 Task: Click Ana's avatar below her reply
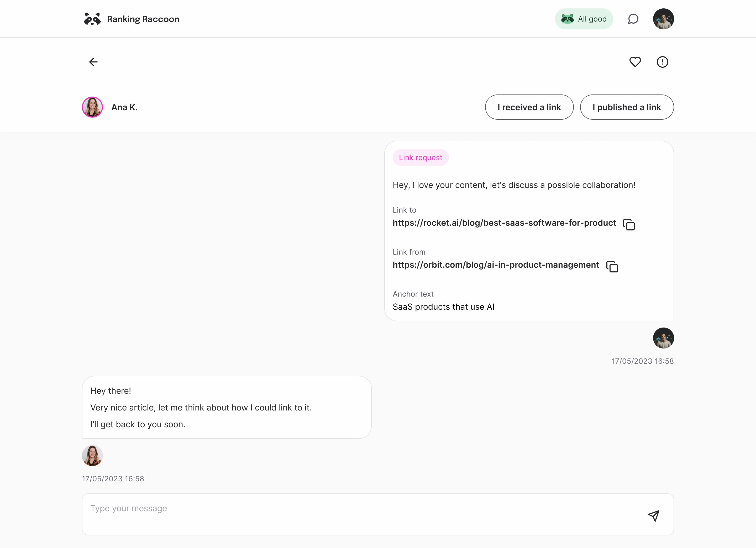point(92,455)
